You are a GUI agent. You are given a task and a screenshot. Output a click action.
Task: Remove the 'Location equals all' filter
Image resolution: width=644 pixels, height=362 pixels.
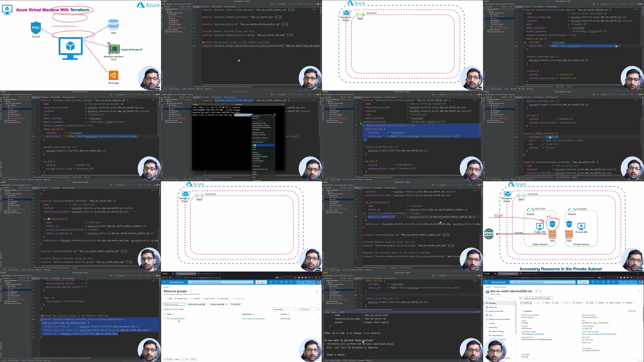pyautogui.click(x=226, y=304)
